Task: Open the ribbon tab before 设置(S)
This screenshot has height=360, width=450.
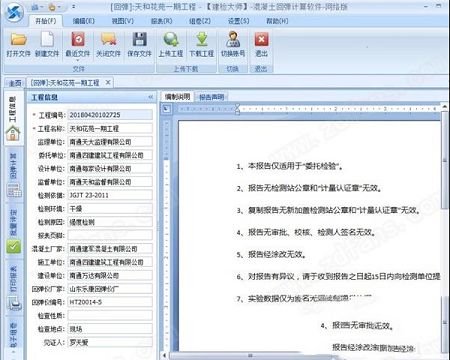Action: click(x=200, y=21)
